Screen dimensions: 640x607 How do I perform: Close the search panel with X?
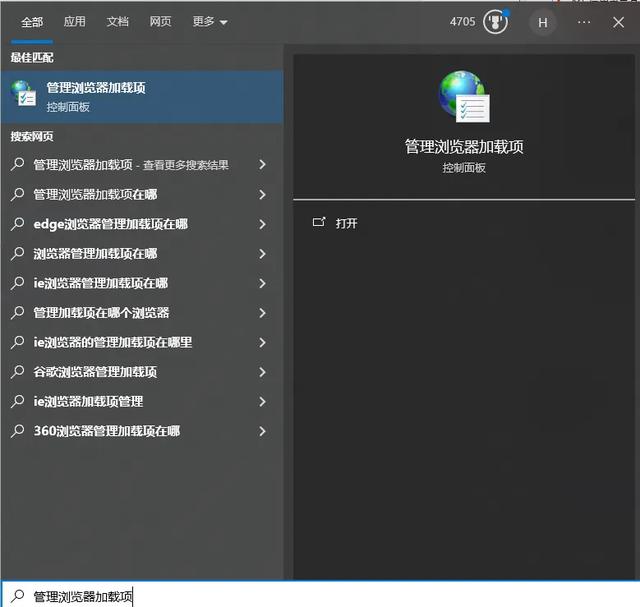point(618,22)
